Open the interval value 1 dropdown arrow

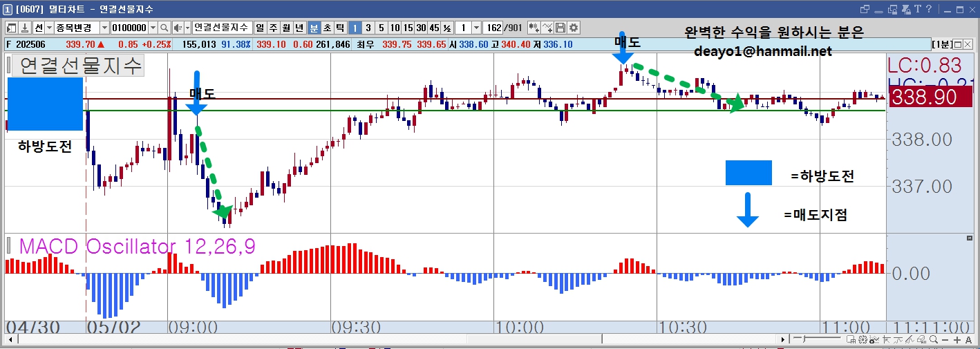[x=476, y=28]
